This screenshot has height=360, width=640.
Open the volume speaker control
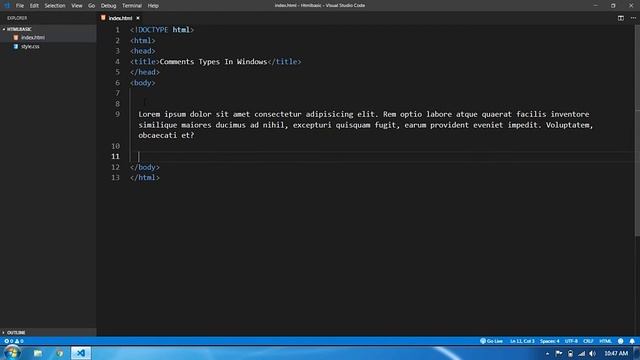[x=593, y=353]
